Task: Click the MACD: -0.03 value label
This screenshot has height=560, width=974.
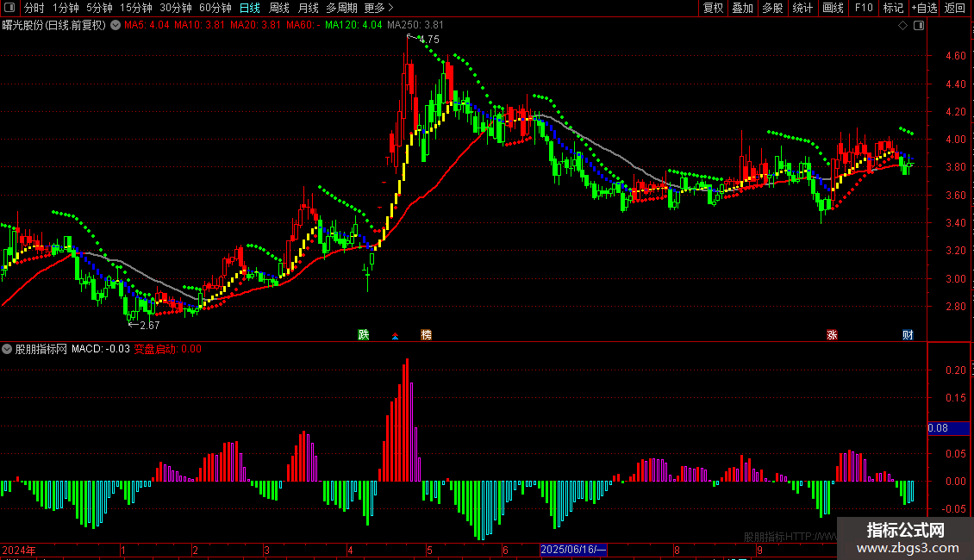Action: (x=101, y=349)
